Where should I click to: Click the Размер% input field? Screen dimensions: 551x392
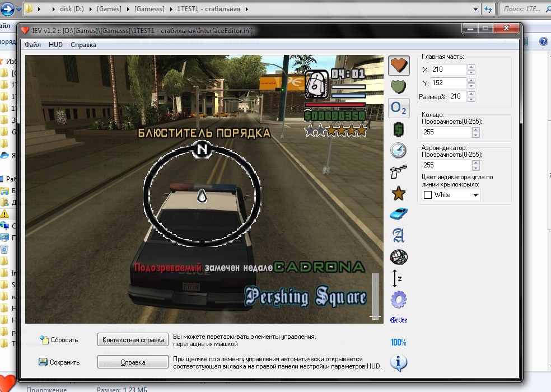click(x=457, y=96)
